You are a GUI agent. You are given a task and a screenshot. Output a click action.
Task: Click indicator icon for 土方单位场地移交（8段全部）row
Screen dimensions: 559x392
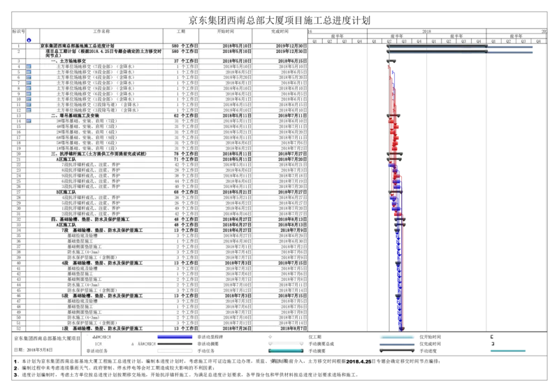pos(28,72)
